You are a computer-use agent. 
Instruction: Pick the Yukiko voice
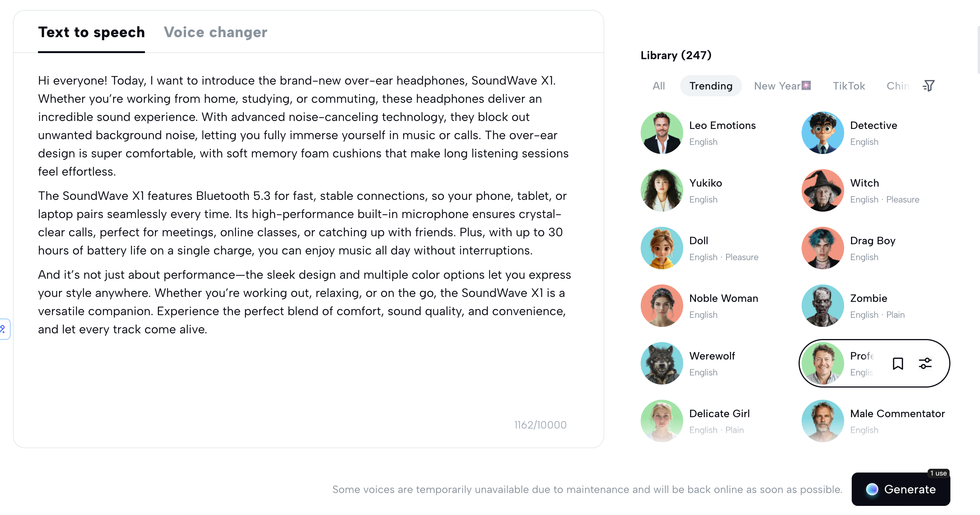point(662,190)
